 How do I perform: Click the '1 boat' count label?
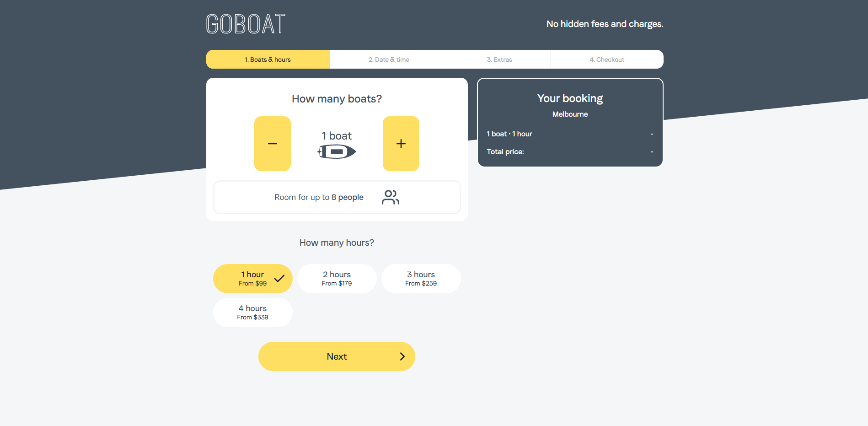[337, 136]
